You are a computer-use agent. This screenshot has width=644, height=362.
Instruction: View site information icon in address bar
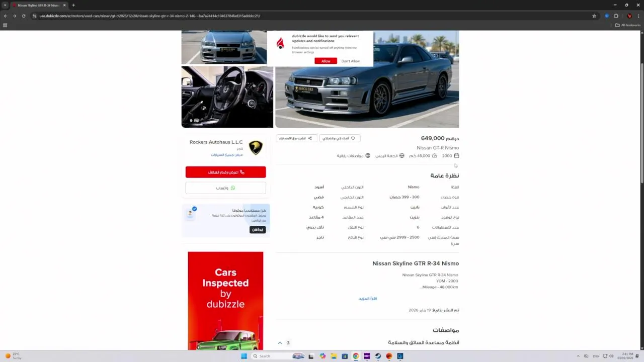(x=35, y=16)
